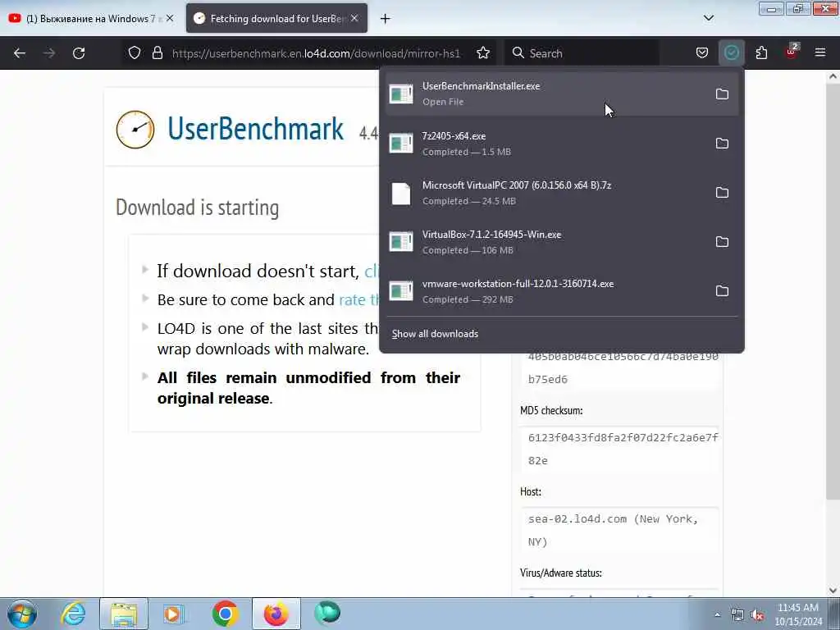Open Firefox application menu
Viewport: 840px width, 630px height.
(x=820, y=53)
